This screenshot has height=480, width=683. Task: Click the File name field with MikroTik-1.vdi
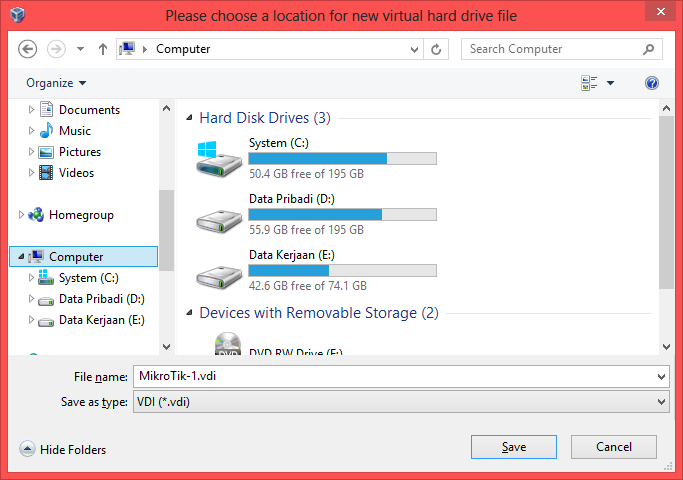pos(395,376)
